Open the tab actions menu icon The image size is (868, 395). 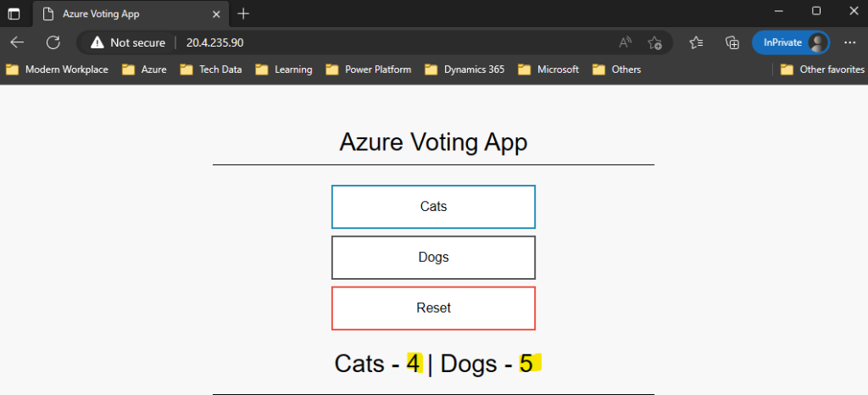point(14,14)
